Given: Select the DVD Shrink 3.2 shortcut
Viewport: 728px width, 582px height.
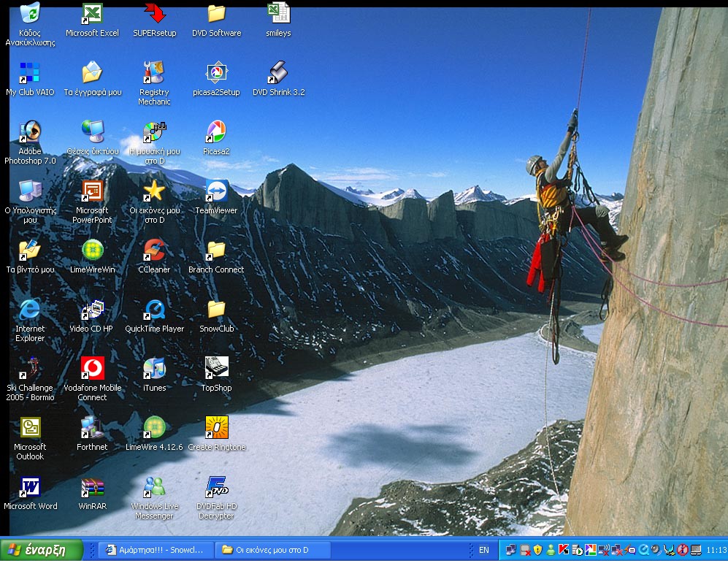Looking at the screenshot, I should coord(279,72).
